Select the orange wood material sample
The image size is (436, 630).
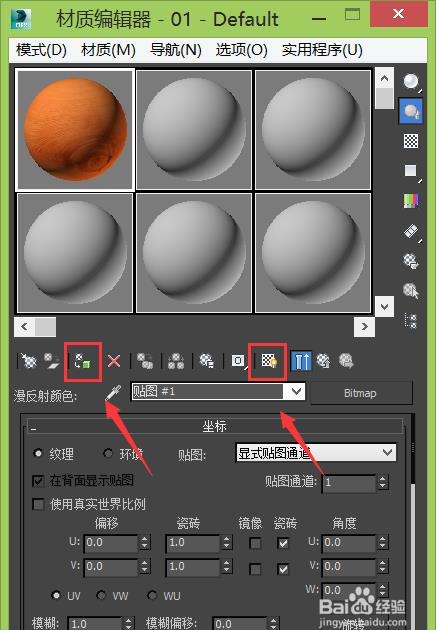point(75,129)
